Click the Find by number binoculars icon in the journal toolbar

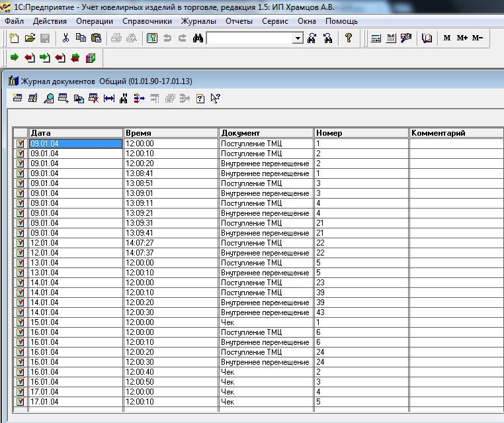(124, 98)
